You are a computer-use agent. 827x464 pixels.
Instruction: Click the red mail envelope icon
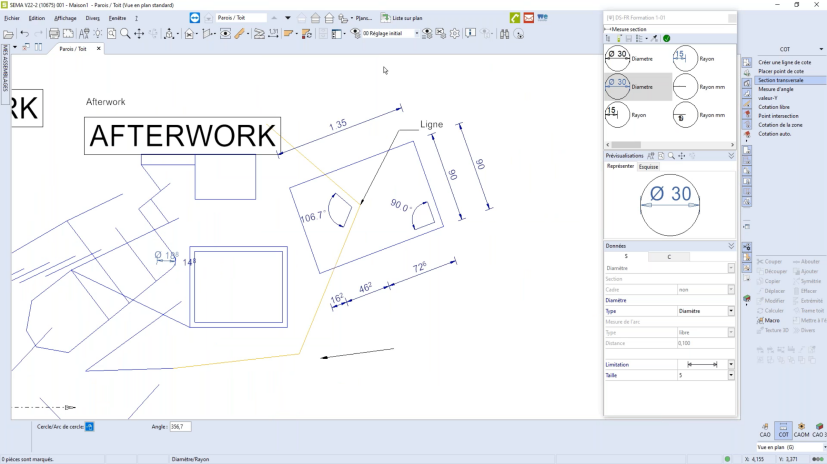[x=528, y=18]
